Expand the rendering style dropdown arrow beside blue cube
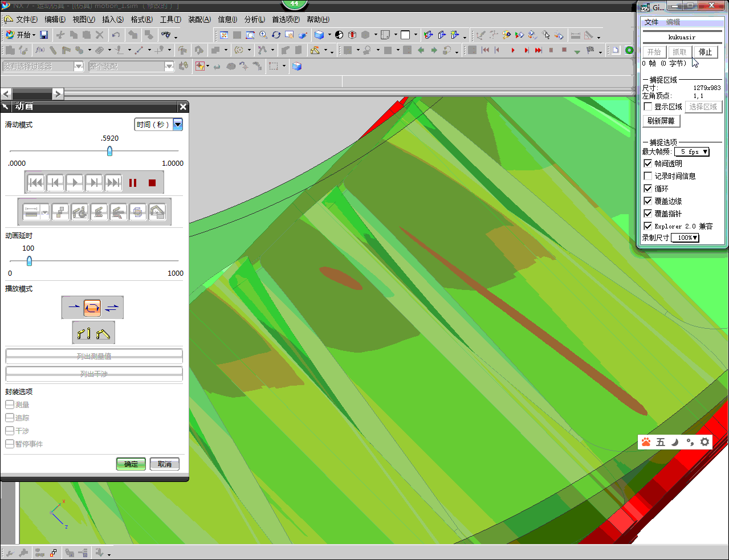 (x=329, y=35)
